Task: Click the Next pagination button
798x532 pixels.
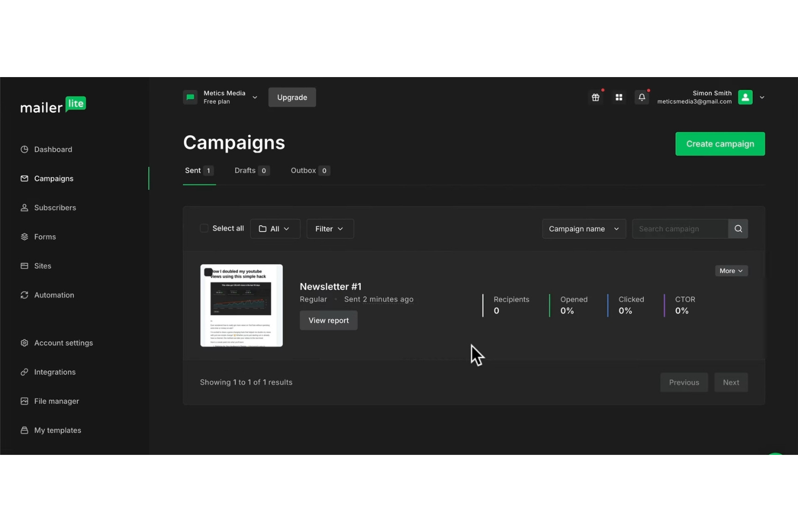Action: 731,383
